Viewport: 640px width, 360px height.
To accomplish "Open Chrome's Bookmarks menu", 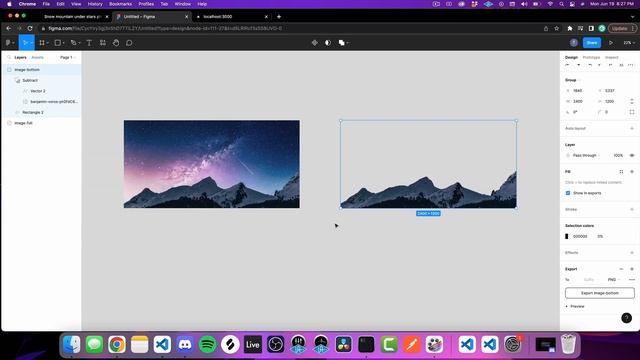I will [x=120, y=4].
